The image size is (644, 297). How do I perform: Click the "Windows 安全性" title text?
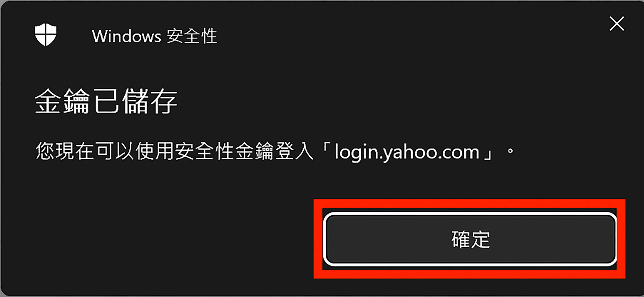coord(155,36)
